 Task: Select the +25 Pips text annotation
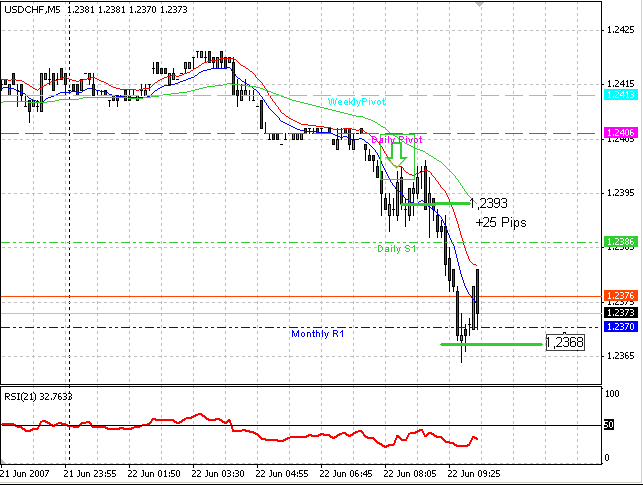point(501,222)
